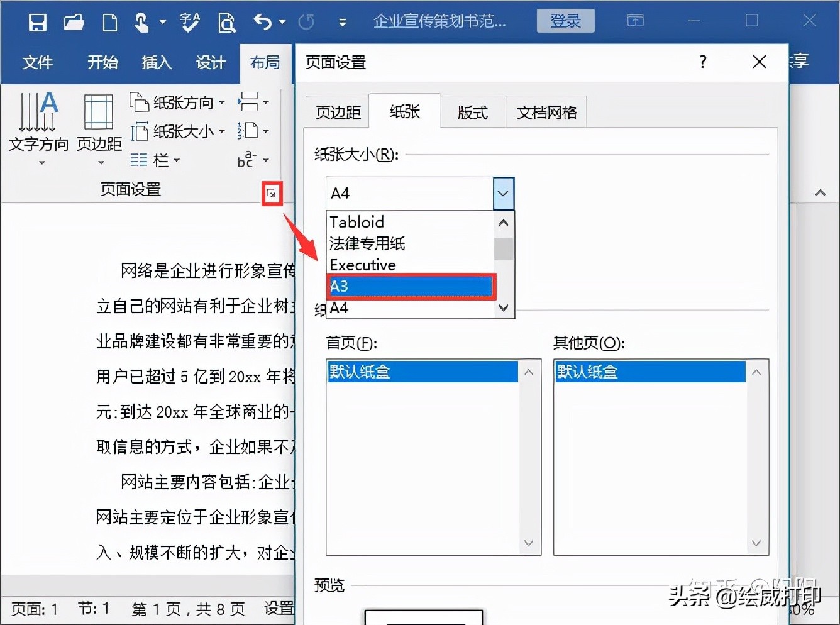840x625 pixels.
Task: Click the Save icon in Quick Access toolbar
Action: (37, 21)
